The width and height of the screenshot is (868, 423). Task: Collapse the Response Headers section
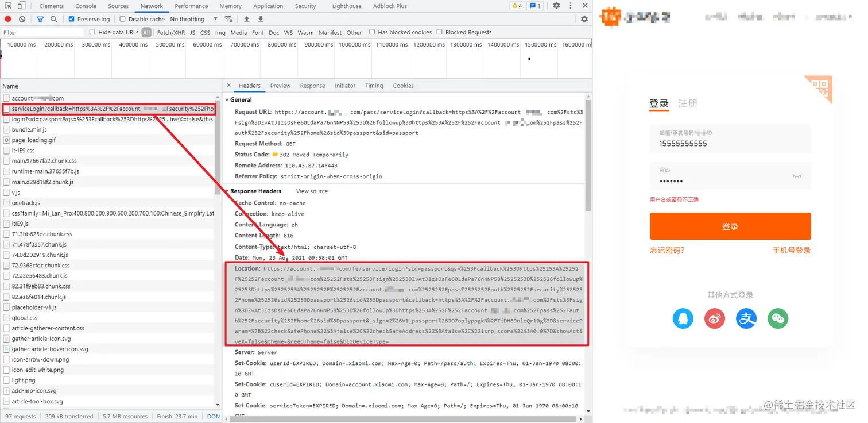(x=227, y=191)
